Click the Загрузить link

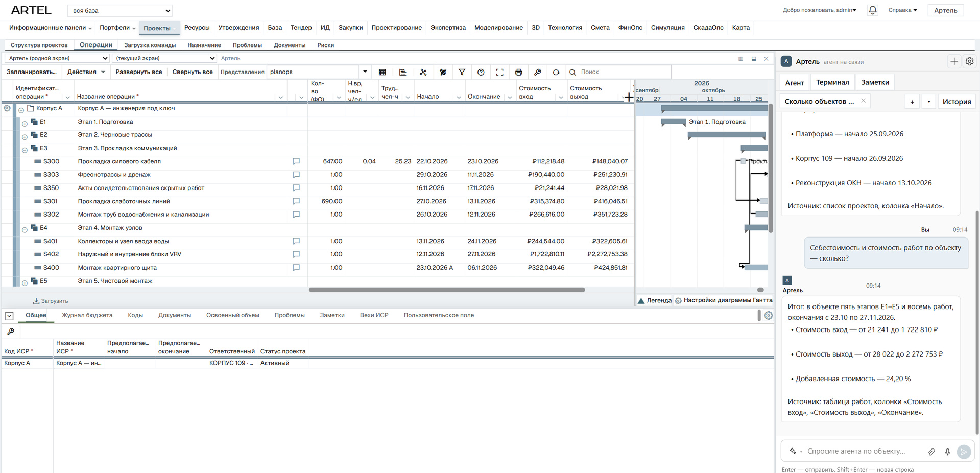(x=51, y=301)
